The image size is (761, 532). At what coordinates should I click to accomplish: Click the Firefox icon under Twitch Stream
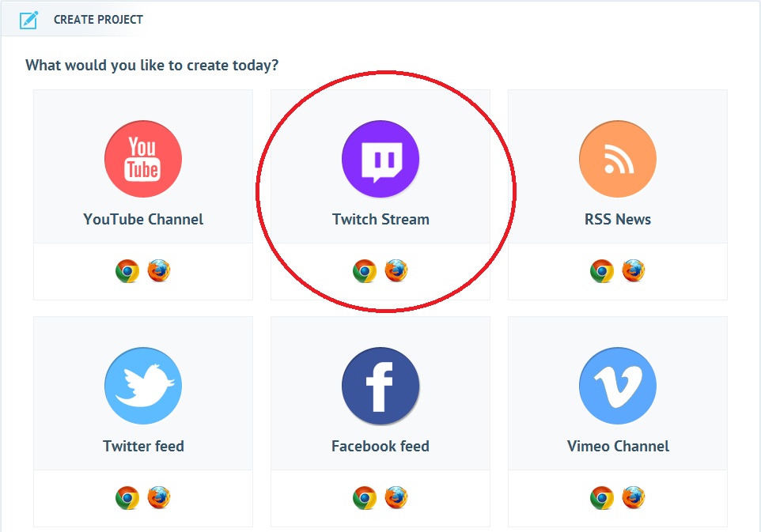click(396, 270)
